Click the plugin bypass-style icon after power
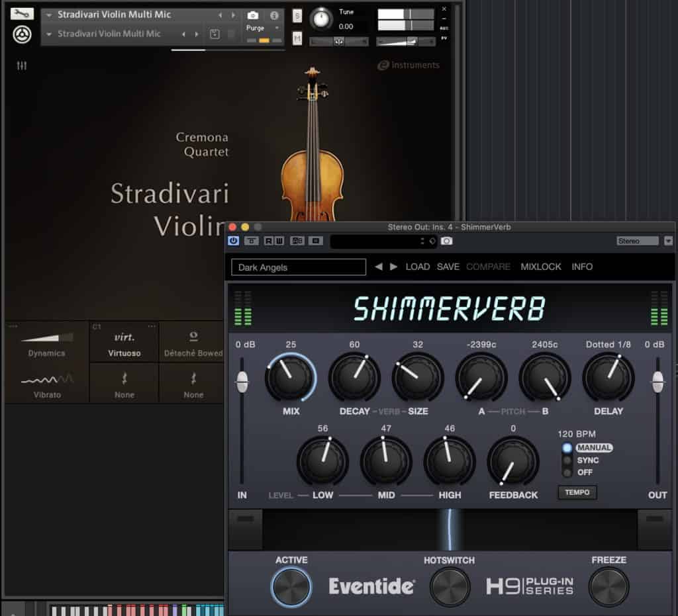Screen dimensions: 678x616 (x=252, y=241)
